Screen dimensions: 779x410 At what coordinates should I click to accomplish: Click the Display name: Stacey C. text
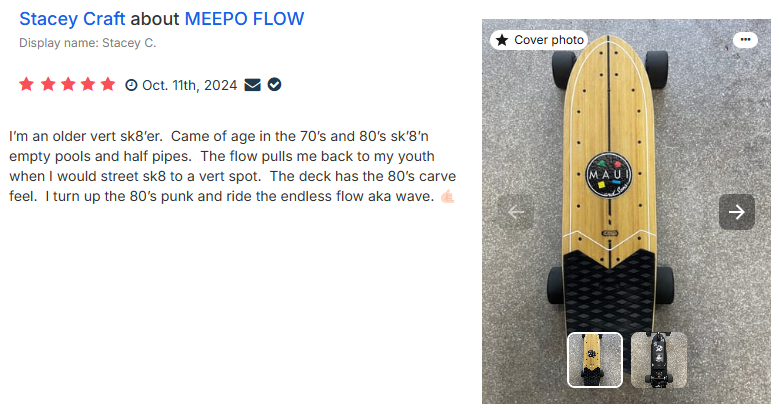(x=88, y=43)
